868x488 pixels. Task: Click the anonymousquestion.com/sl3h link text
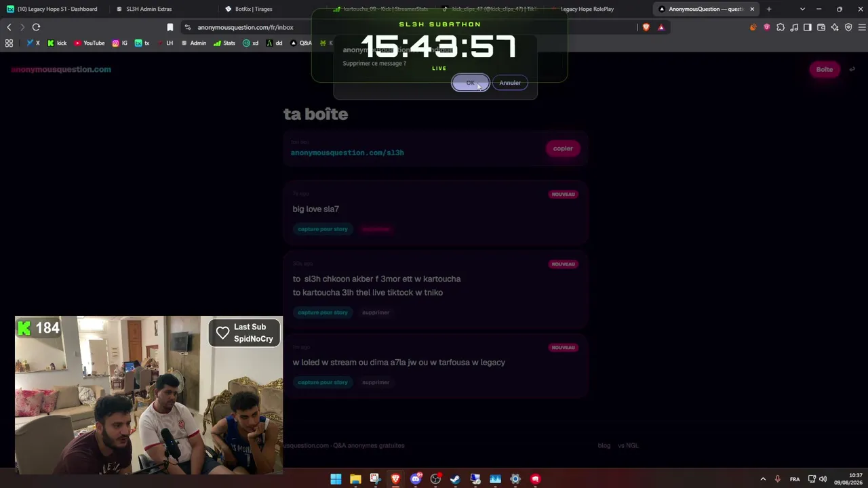(x=347, y=152)
